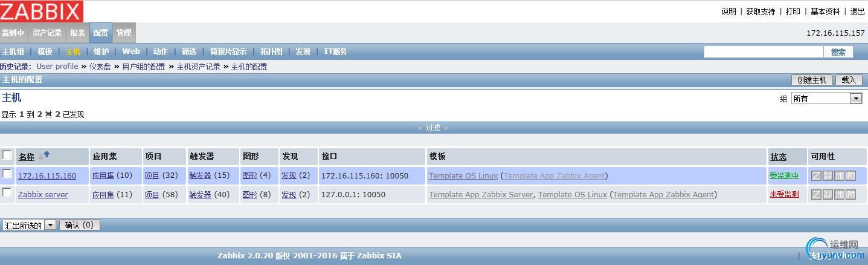Open 发现 (2) link for 172.16.115.160
868x265 pixels.
(x=289, y=176)
